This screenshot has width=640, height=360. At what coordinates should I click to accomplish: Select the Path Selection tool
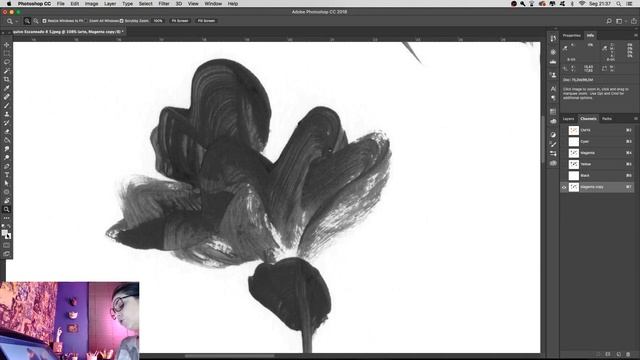pyautogui.click(x=7, y=183)
